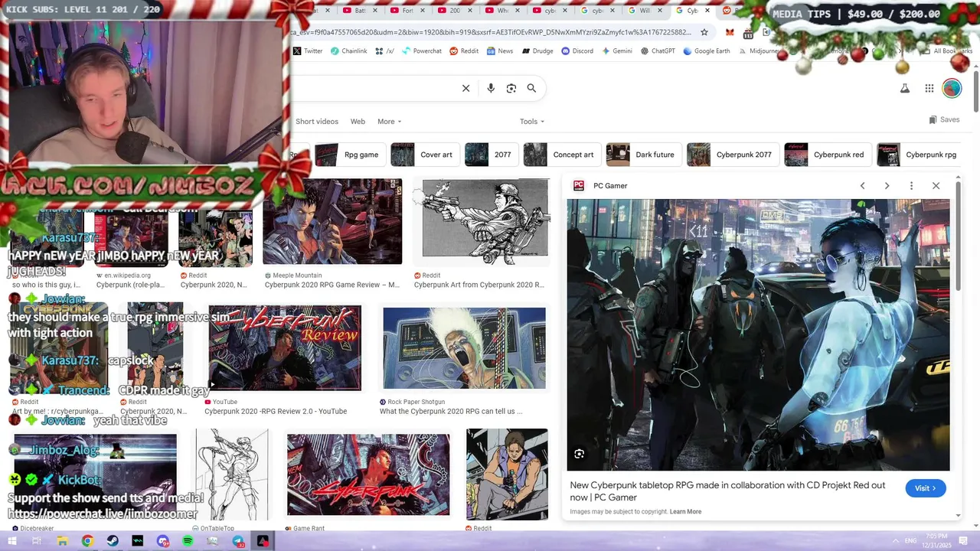This screenshot has height=551, width=980.
Task: Click the magnifying glass search button
Action: click(531, 88)
